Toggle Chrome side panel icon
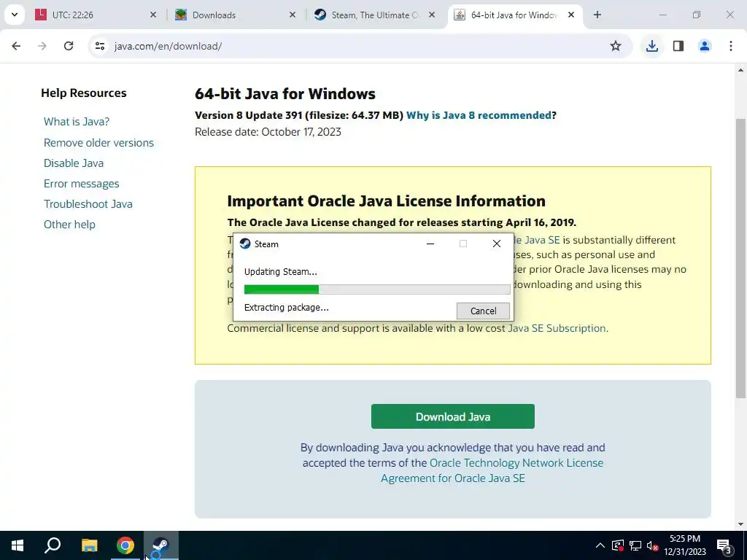Screen dimensions: 747x560 point(678,46)
